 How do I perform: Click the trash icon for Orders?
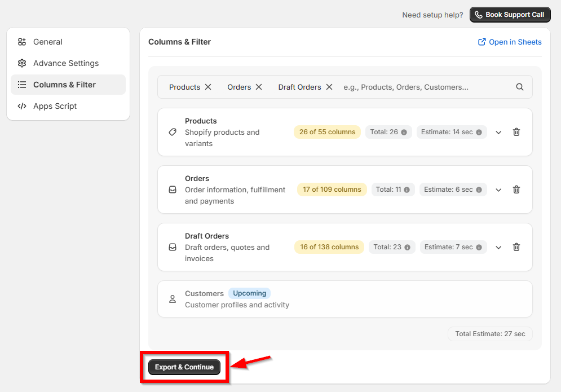[516, 190]
